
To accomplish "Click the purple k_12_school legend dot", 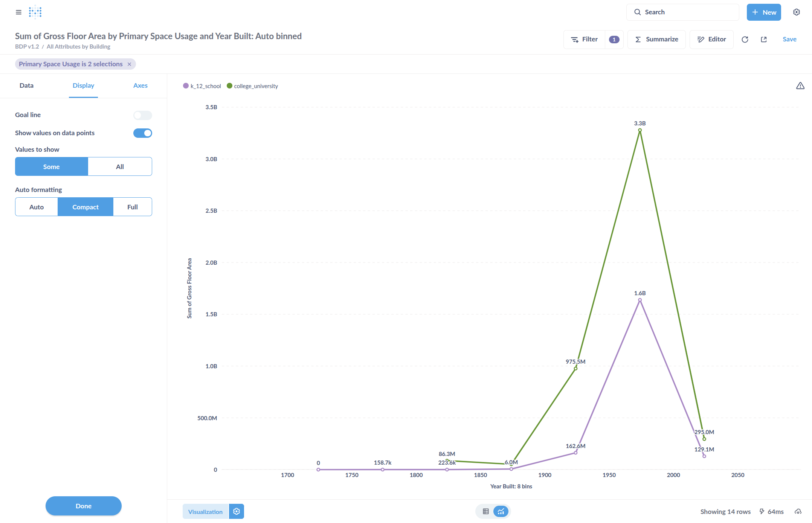I will 186,86.
